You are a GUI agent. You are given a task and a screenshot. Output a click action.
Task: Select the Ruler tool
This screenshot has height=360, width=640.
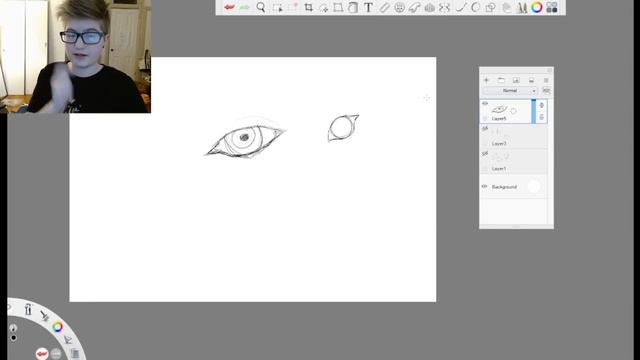(384, 7)
